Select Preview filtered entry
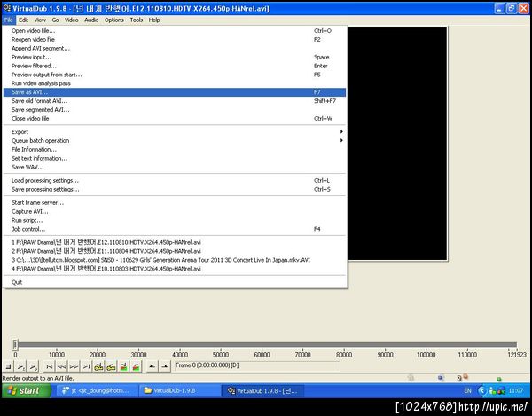The width and height of the screenshot is (532, 416). point(175,67)
